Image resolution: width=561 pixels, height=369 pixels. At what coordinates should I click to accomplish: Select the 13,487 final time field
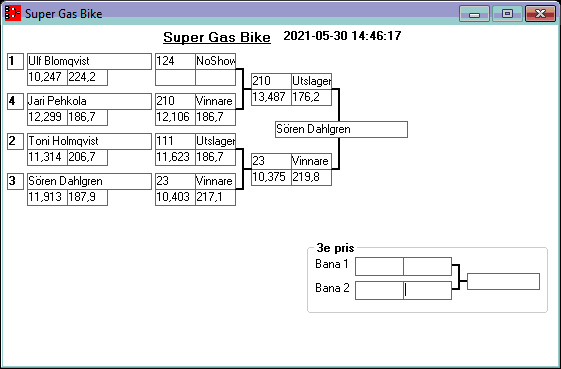pos(271,97)
